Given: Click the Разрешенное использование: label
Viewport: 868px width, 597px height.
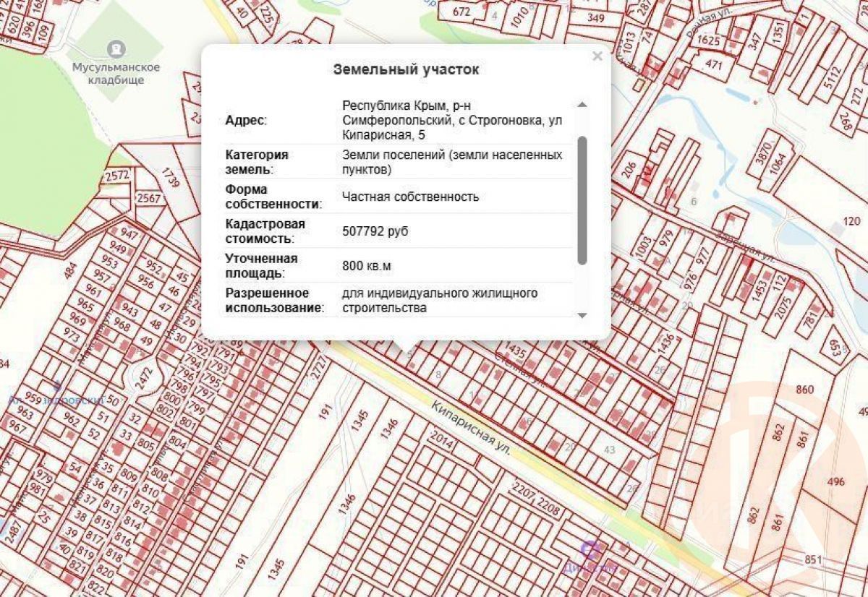Looking at the screenshot, I should point(275,301).
